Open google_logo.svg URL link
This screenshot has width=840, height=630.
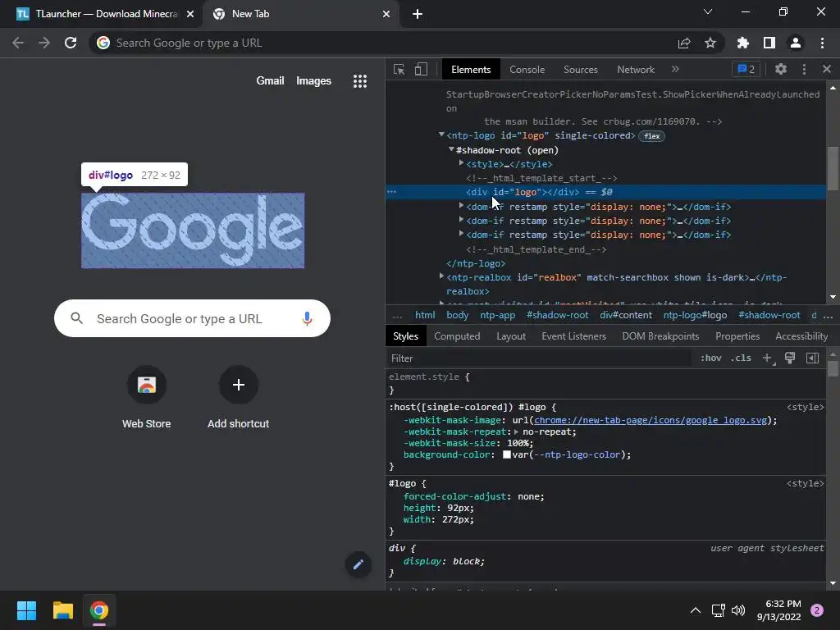pos(651,421)
